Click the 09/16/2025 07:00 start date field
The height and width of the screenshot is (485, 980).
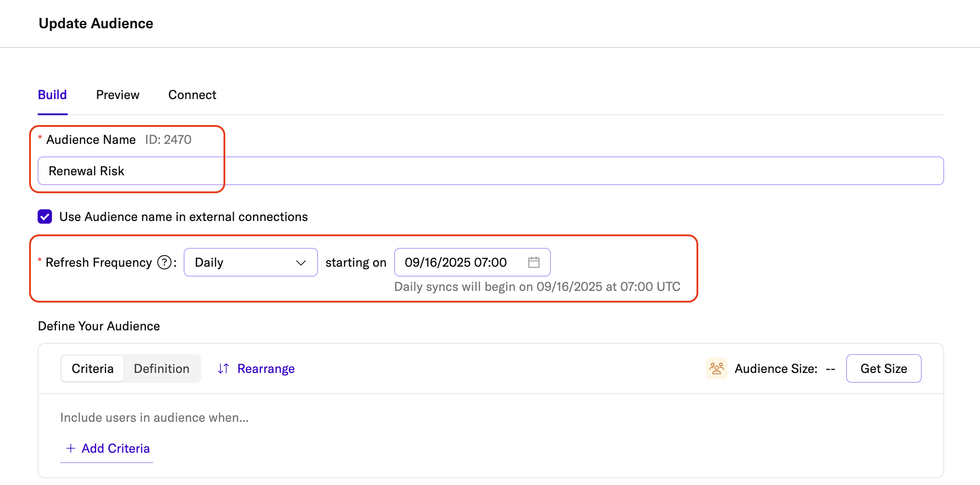(456, 262)
